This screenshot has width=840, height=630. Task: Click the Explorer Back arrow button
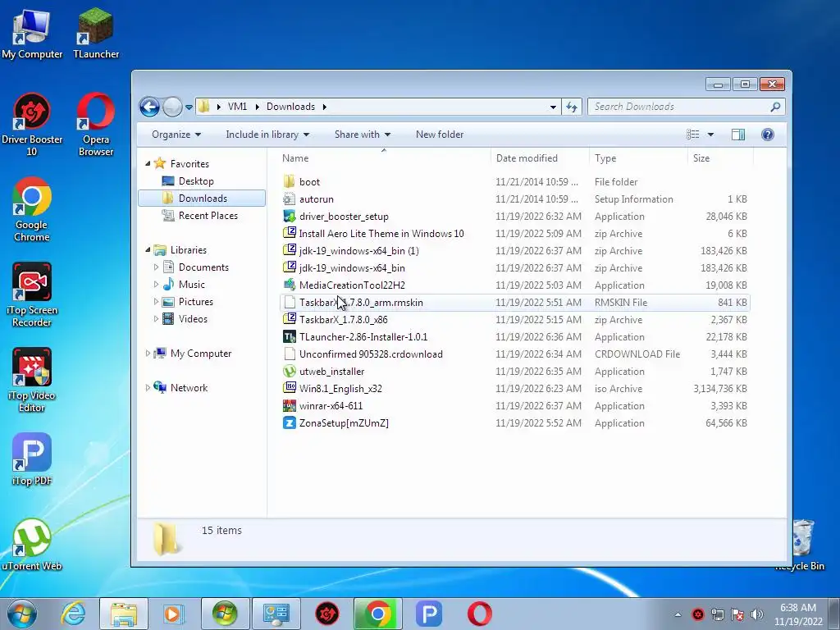tap(149, 107)
